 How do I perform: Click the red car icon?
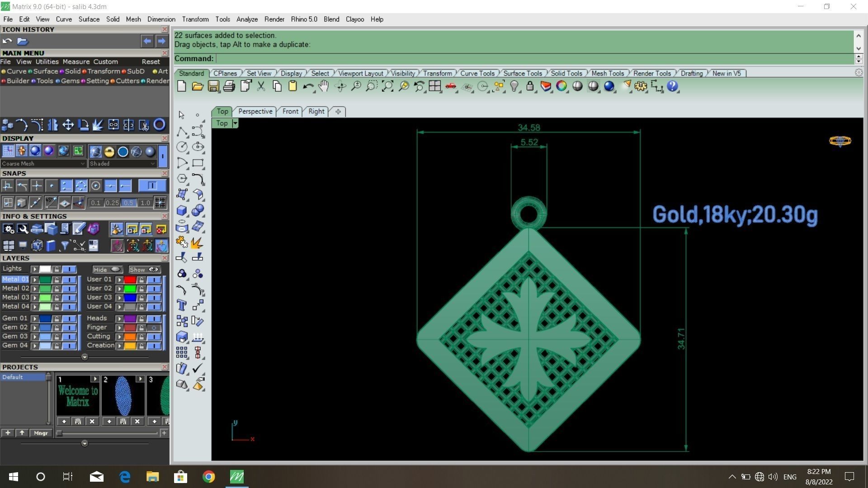[451, 86]
